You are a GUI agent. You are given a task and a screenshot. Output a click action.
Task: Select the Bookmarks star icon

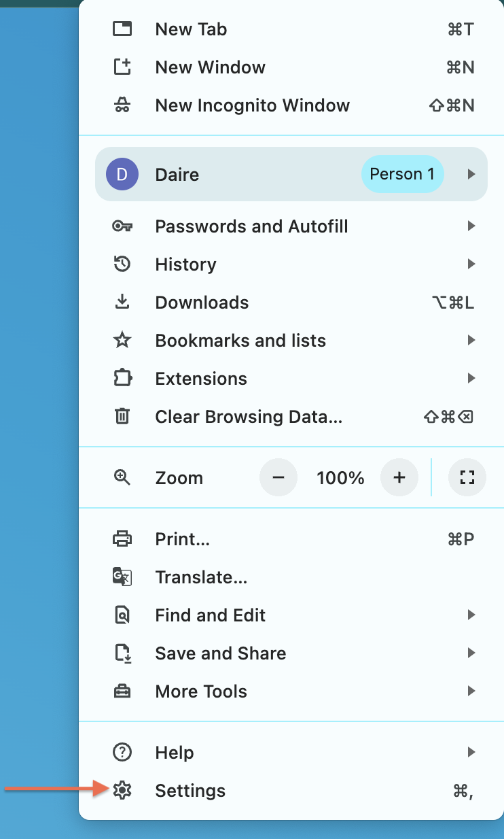122,340
